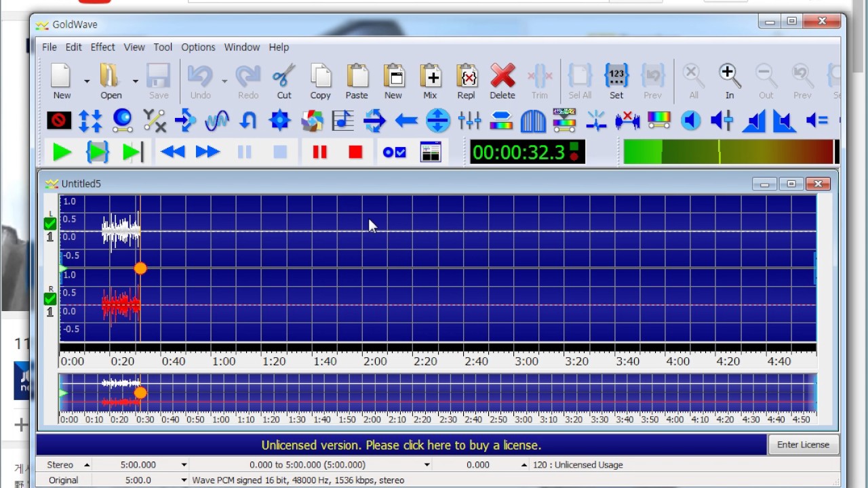Open the Edit menu
Screen dimensions: 868x488
coord(73,47)
